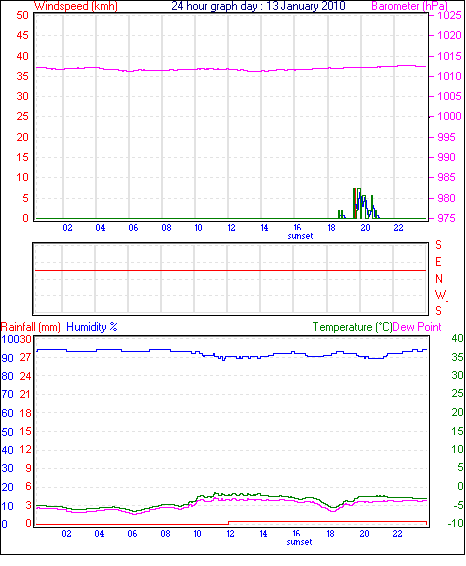Click hour label 20 below the humidity graph
The width and height of the screenshot is (466, 566).
[365, 534]
